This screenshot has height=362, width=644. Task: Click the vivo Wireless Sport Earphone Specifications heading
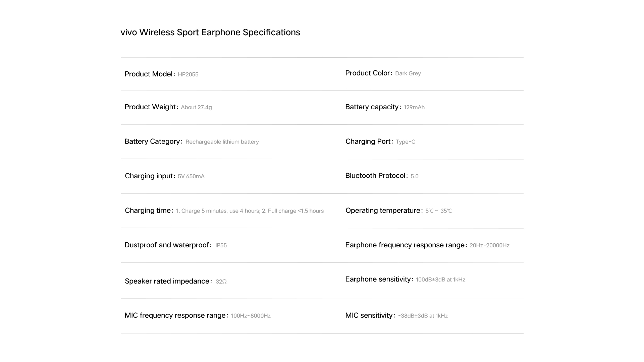coord(210,32)
